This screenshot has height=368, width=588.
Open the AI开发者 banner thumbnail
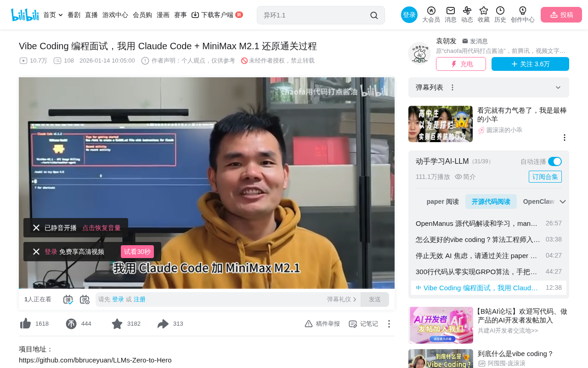coord(441,325)
